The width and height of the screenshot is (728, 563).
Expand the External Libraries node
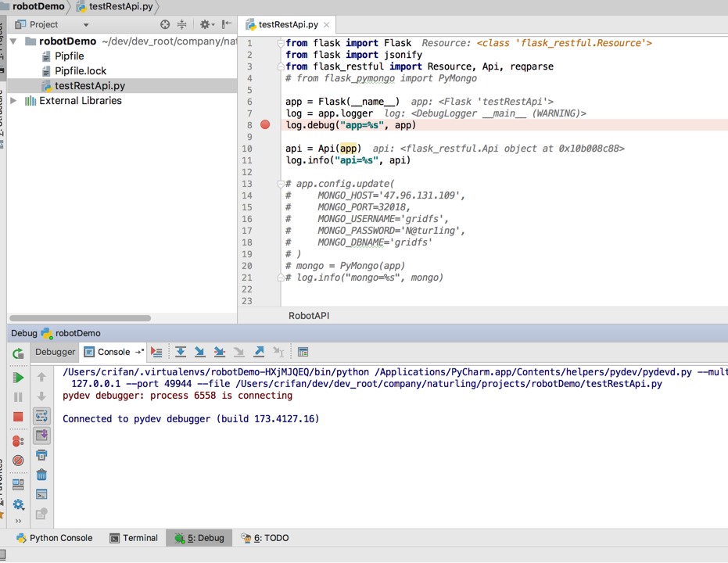[x=14, y=101]
